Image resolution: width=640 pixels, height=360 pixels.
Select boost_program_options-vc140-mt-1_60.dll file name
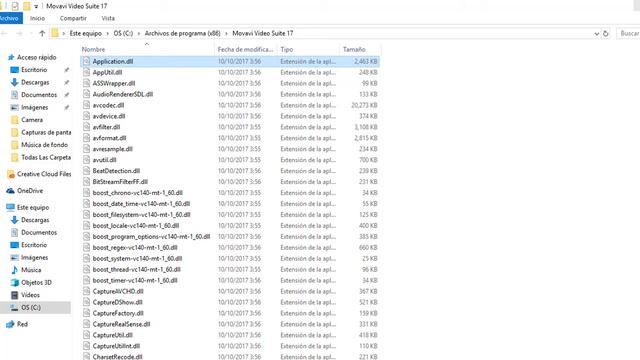pyautogui.click(x=151, y=237)
